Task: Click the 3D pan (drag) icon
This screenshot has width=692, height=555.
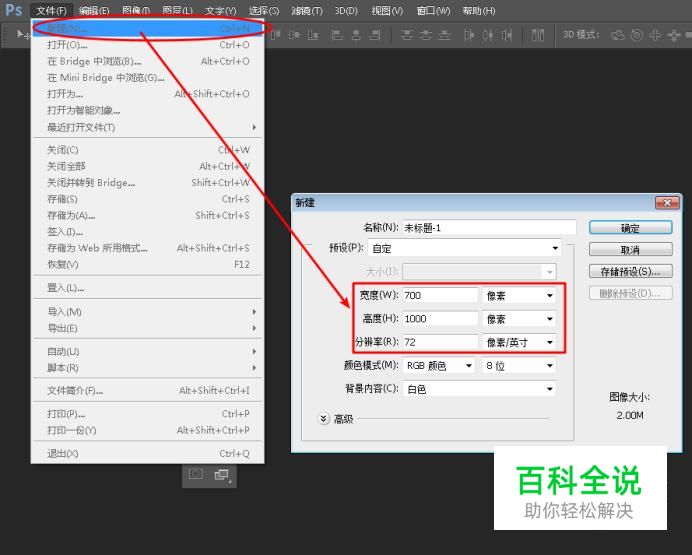Action: (x=655, y=35)
